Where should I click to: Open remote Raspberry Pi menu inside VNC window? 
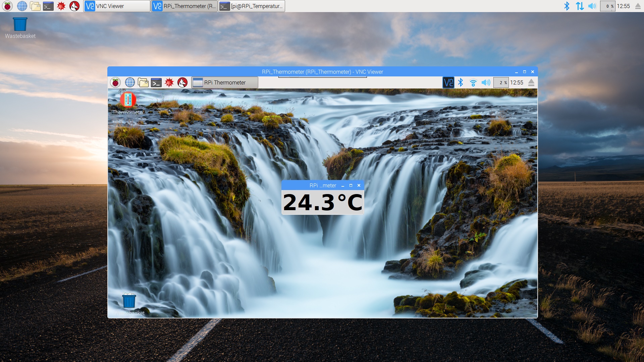point(115,82)
